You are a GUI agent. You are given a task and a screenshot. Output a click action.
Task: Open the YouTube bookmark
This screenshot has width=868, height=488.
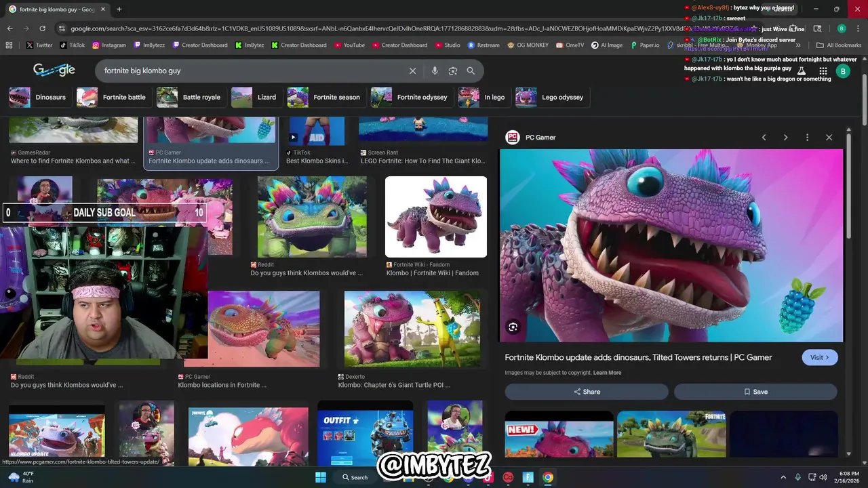click(349, 45)
